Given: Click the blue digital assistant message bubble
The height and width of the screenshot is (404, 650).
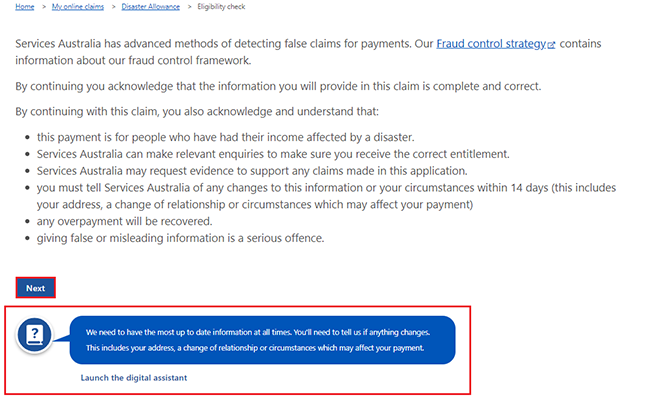Looking at the screenshot, I should coord(262,340).
